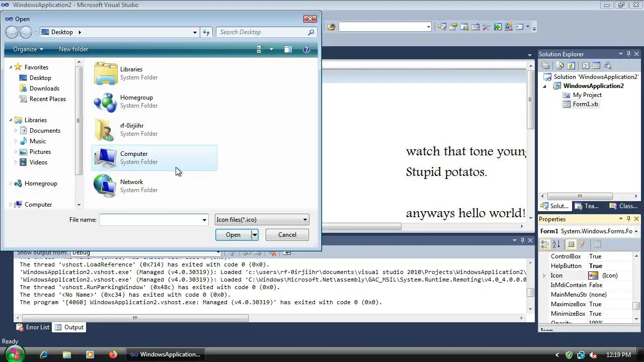This screenshot has width=644, height=362.
Task: Collapse the Favorites tree section
Action: [11, 67]
